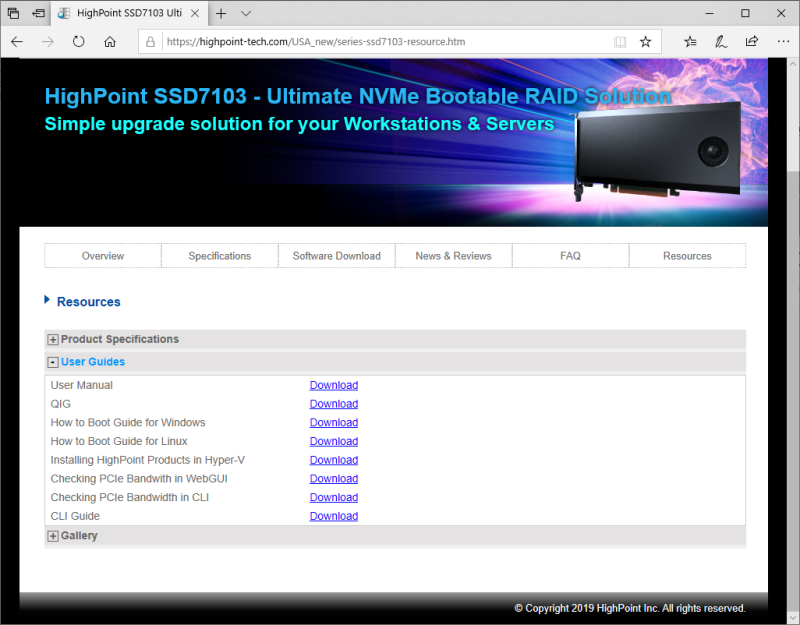Image resolution: width=800 pixels, height=625 pixels.
Task: Click 'How to Boot Guide for Linux' text
Action: [119, 441]
